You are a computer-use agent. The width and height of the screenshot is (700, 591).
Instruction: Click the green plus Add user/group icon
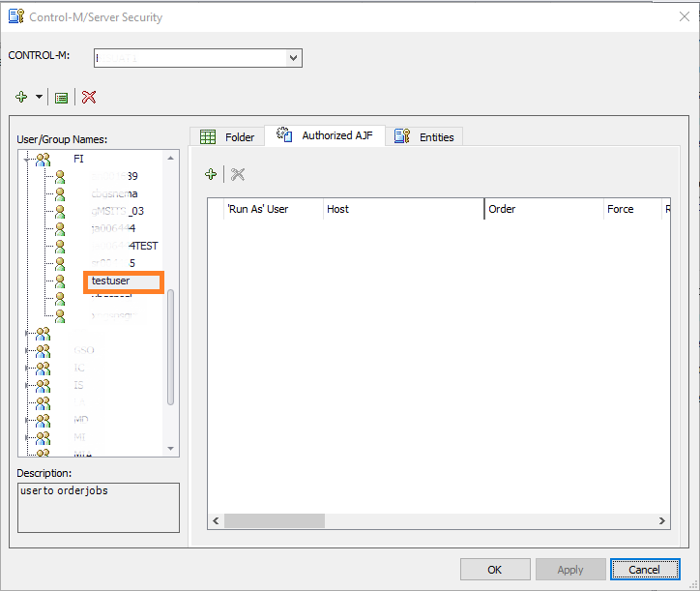pyautogui.click(x=21, y=97)
